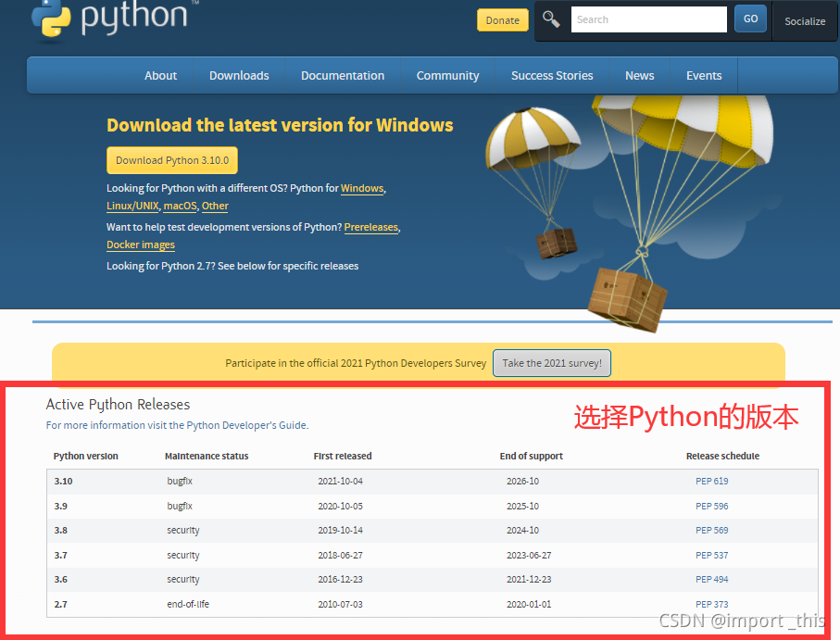Select version 3.9 table cell
Screen dimensions: 840x640
[60, 506]
